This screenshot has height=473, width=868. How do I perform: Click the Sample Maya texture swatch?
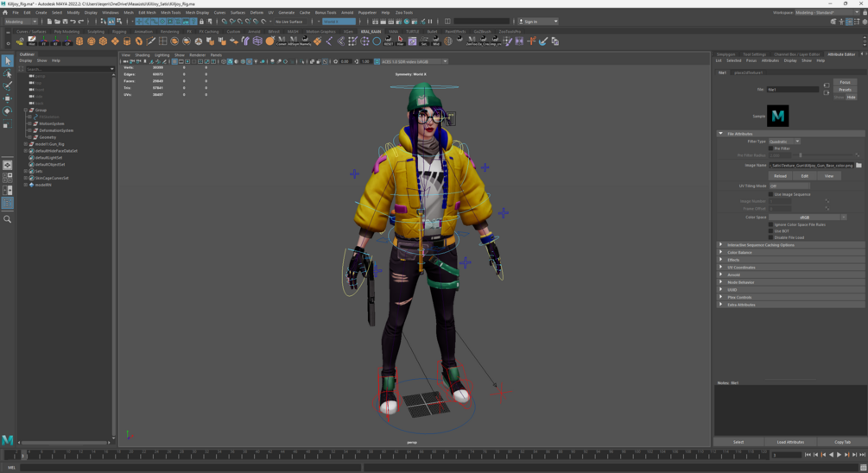click(777, 117)
